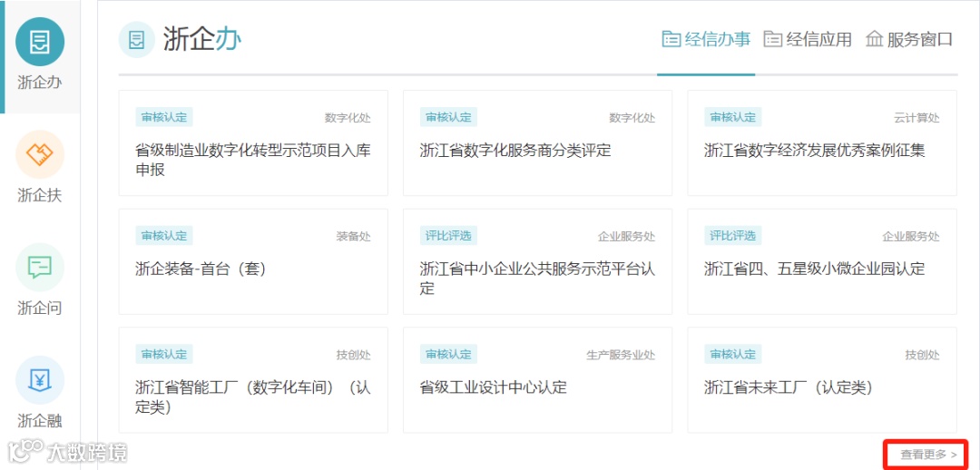This screenshot has width=980, height=470.
Task: Click 审核认定 tag on 省级制造业数字化转型 card
Action: tap(164, 117)
